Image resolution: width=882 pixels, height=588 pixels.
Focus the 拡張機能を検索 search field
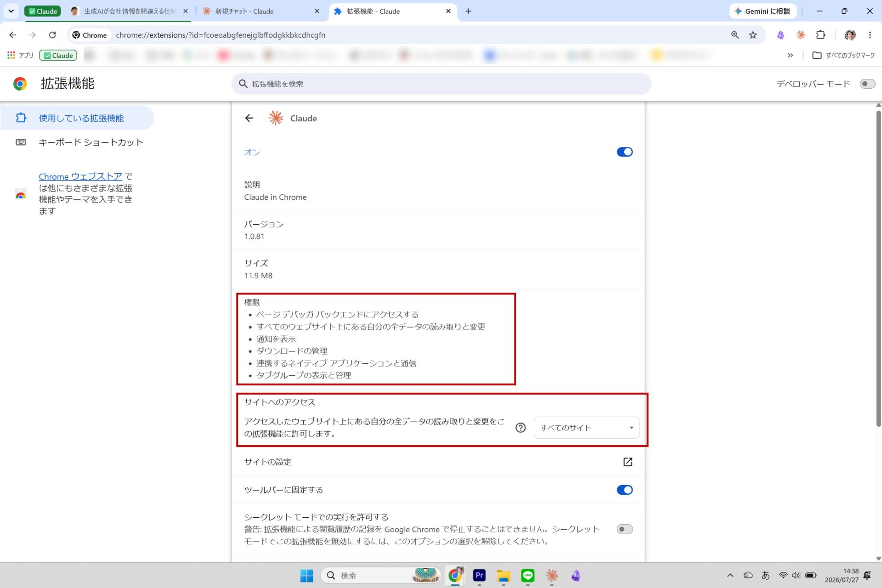(441, 84)
